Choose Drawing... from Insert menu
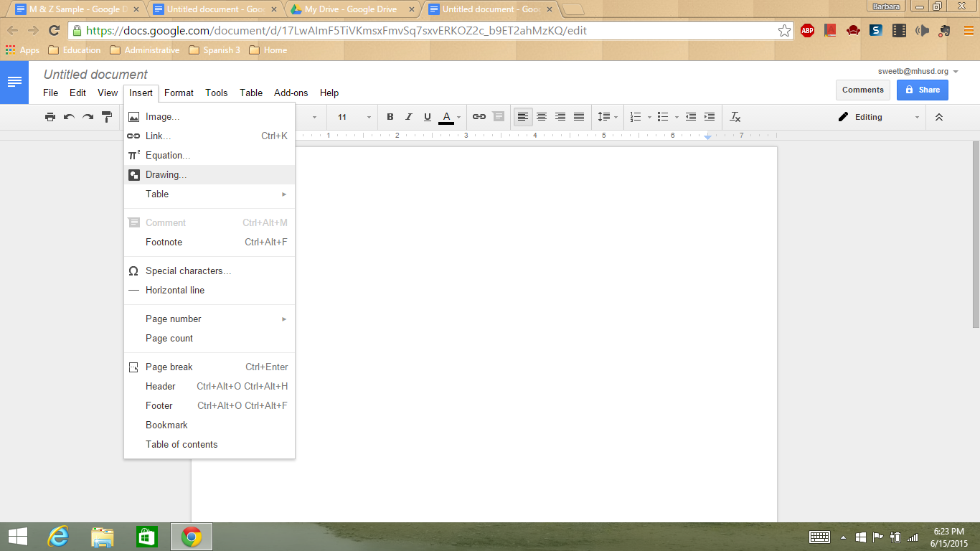The height and width of the screenshot is (551, 980). [209, 174]
